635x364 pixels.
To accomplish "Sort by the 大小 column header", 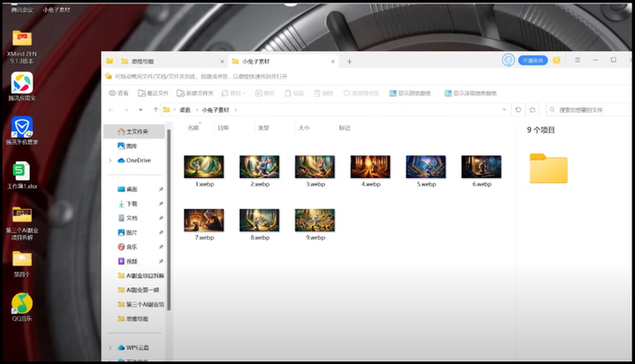I will tap(303, 128).
